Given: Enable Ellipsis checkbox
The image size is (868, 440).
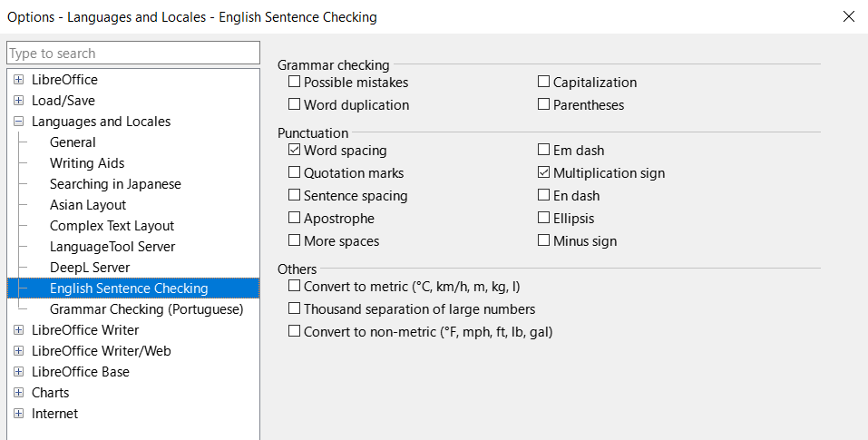Looking at the screenshot, I should tap(543, 218).
